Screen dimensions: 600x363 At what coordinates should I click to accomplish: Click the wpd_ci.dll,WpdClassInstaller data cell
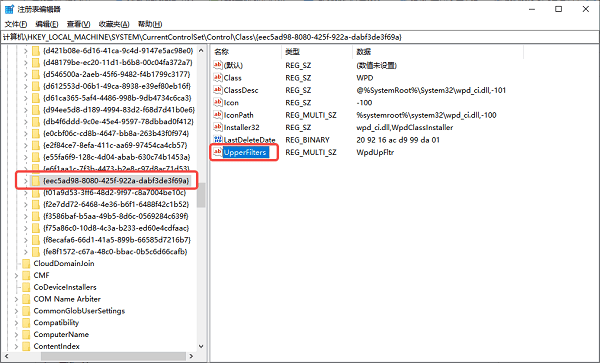[404, 127]
